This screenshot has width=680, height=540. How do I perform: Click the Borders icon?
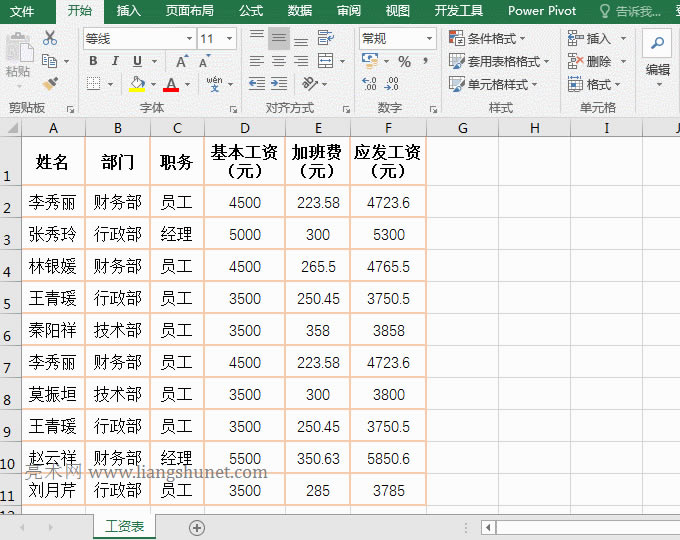point(93,85)
